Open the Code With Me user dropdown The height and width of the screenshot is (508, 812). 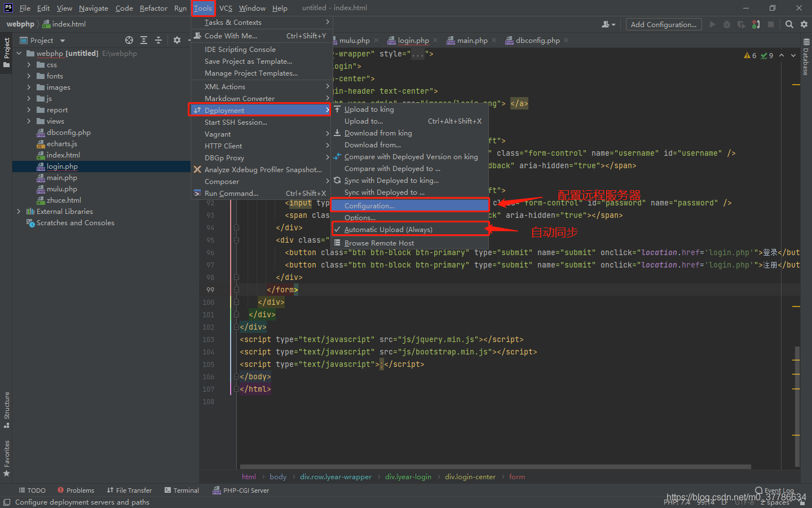608,24
